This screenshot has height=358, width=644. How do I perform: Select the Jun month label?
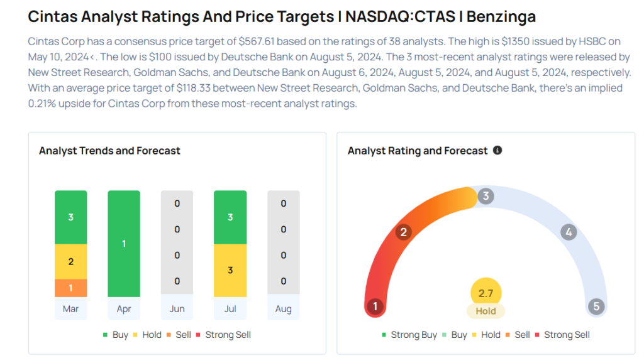coord(177,309)
